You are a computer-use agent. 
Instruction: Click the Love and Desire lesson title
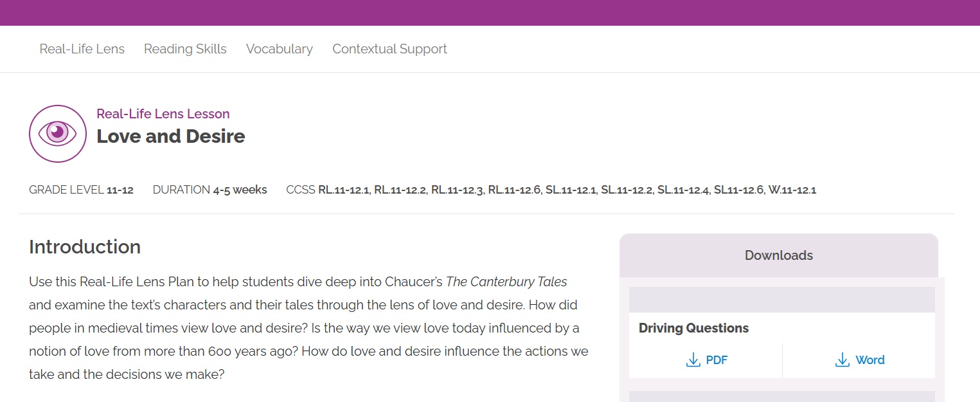170,136
